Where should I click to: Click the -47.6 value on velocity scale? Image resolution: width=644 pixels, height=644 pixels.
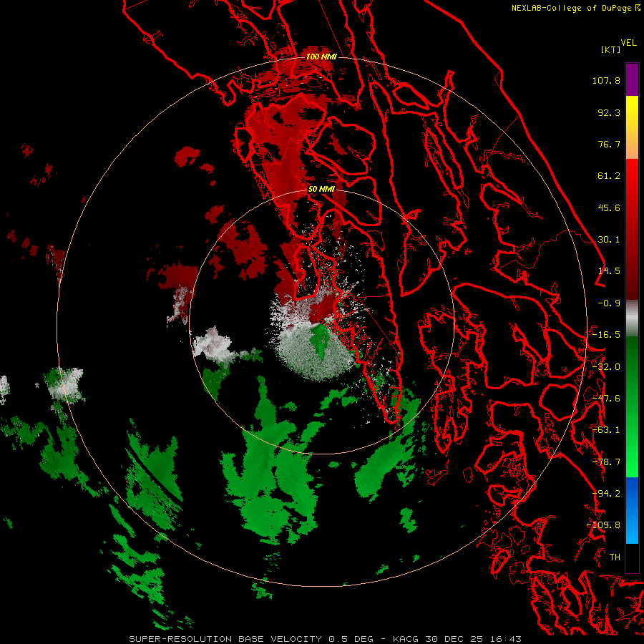[606, 399]
